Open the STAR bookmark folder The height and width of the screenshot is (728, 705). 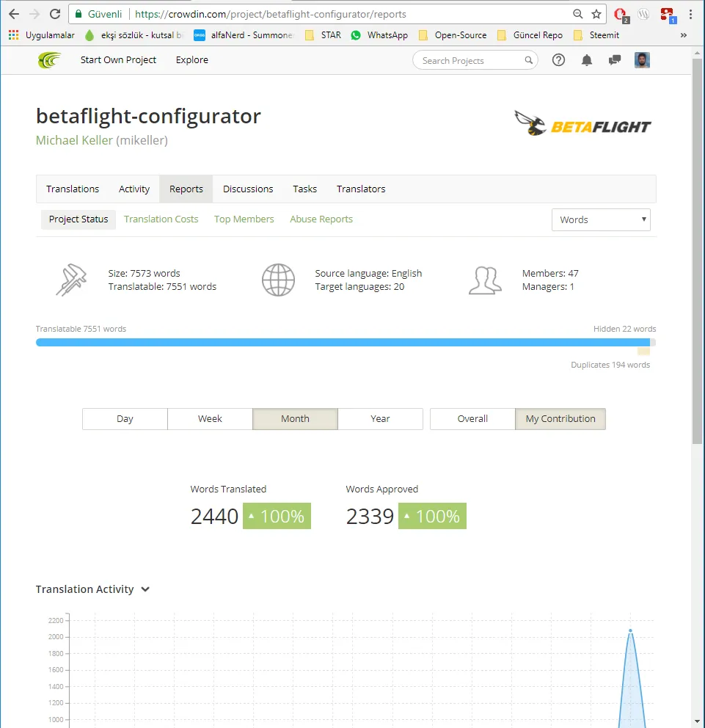pos(323,34)
